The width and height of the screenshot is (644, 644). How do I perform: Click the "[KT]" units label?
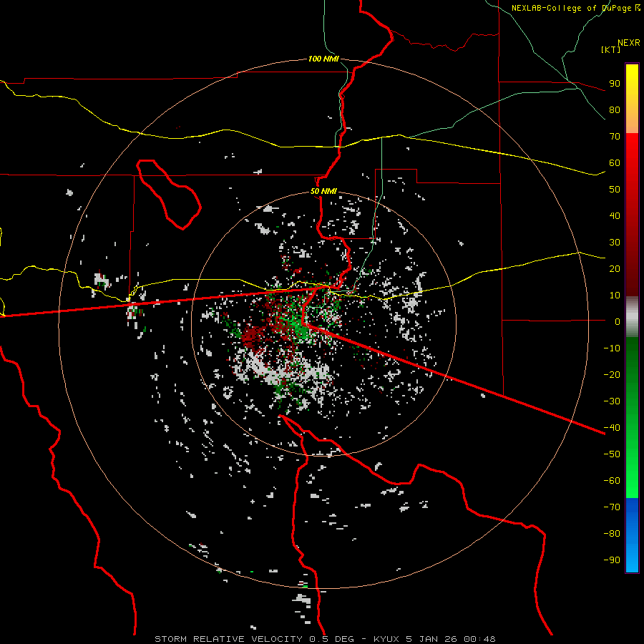point(611,49)
